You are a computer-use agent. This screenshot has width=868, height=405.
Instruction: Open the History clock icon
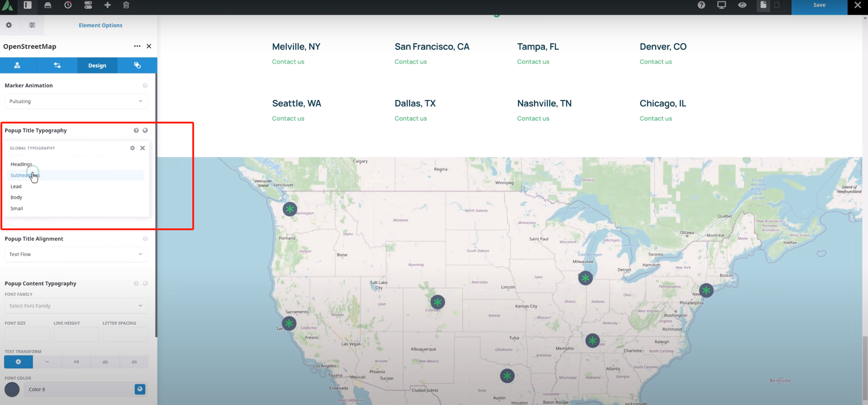(68, 5)
